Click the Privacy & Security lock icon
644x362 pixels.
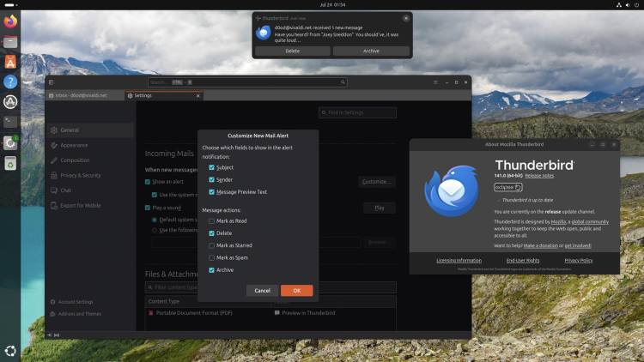point(54,175)
